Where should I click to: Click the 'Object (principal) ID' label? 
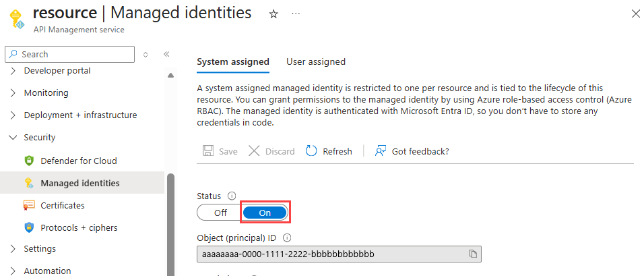[x=236, y=238]
